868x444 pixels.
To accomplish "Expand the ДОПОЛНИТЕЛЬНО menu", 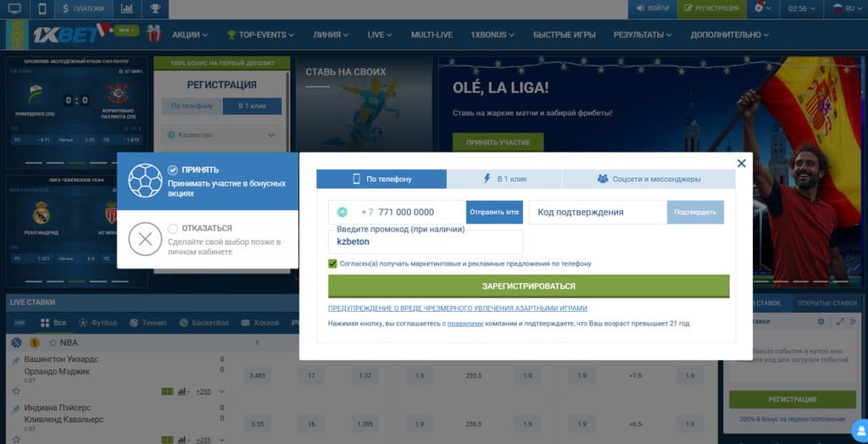I will pos(729,35).
